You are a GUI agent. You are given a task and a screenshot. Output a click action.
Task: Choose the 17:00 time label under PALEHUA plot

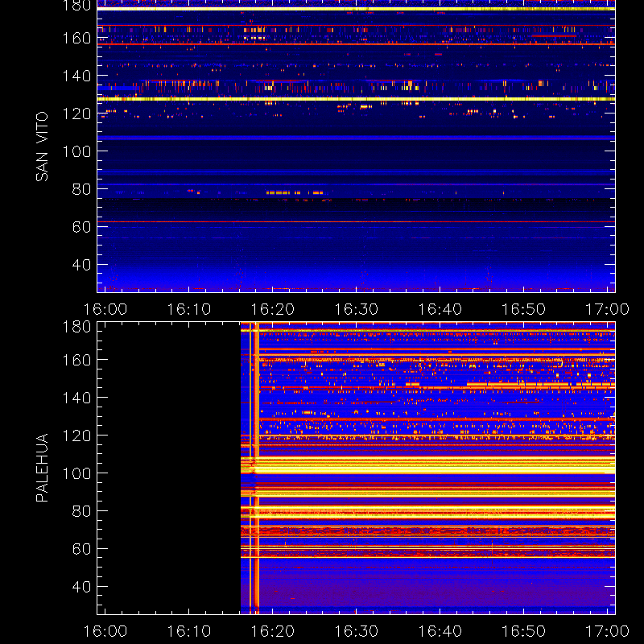(608, 631)
